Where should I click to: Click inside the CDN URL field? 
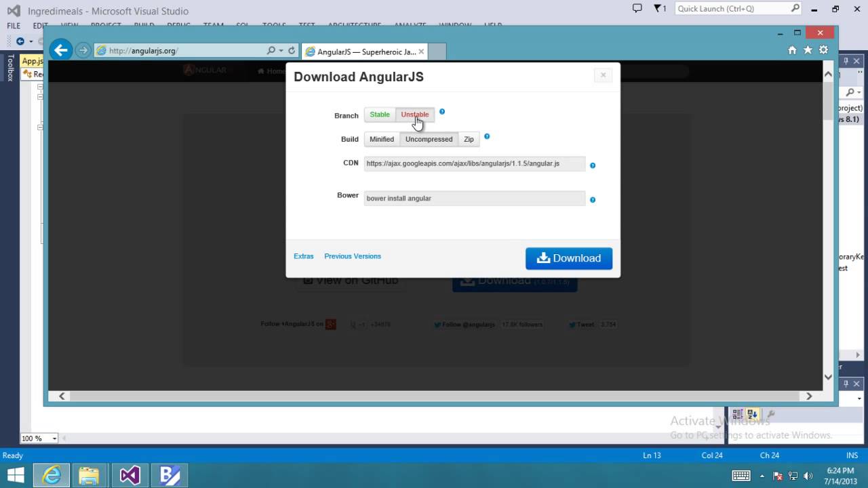tap(474, 163)
